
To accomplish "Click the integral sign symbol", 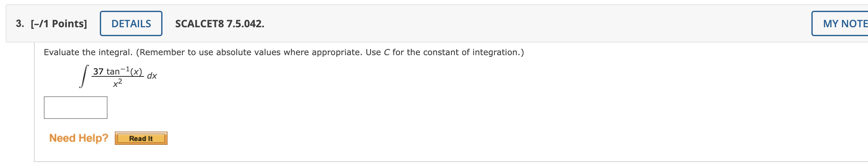I will 84,76.
